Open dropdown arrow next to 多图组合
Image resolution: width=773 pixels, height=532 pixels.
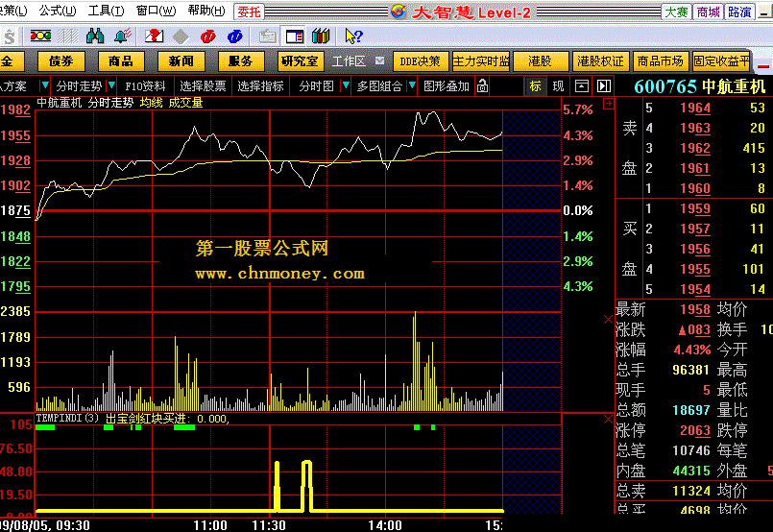click(x=412, y=85)
